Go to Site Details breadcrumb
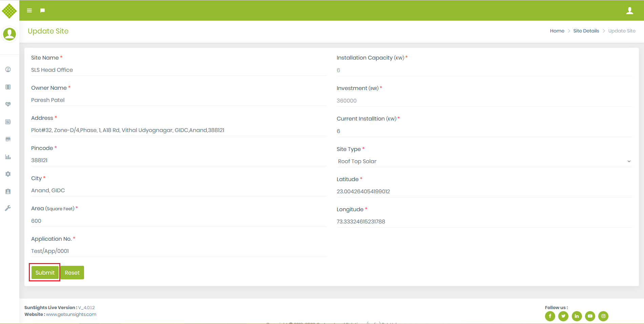 (x=586, y=31)
